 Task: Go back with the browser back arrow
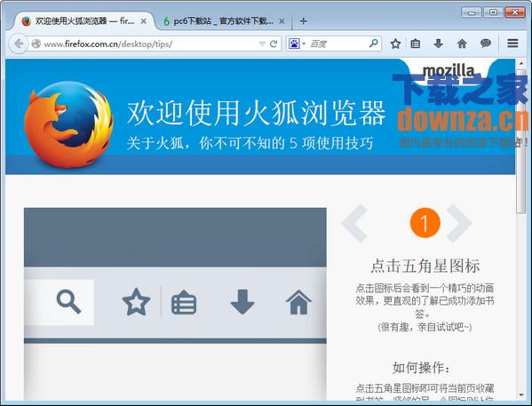coord(19,44)
